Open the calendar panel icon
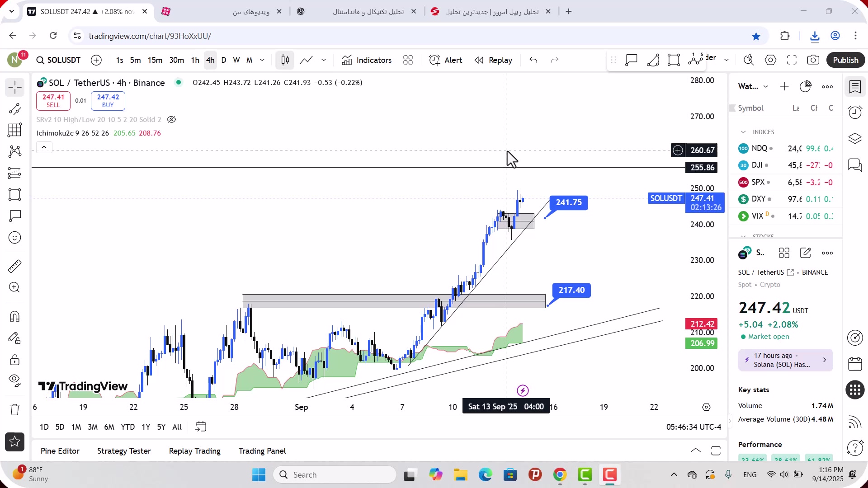The image size is (868, 488). 855,364
